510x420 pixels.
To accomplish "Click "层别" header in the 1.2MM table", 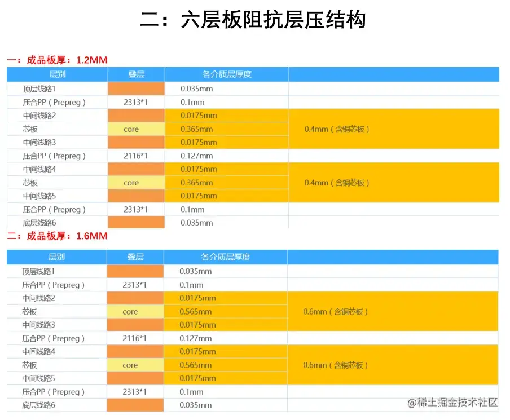I will click(x=57, y=74).
